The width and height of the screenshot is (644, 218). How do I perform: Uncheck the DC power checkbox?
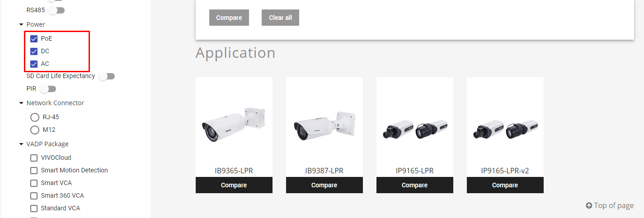pos(34,51)
